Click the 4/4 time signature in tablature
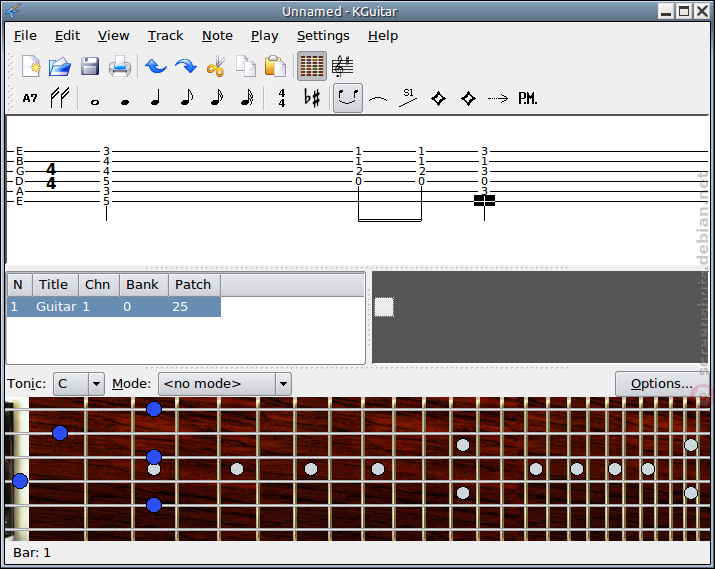Screen dimensions: 715x569 pos(51,176)
